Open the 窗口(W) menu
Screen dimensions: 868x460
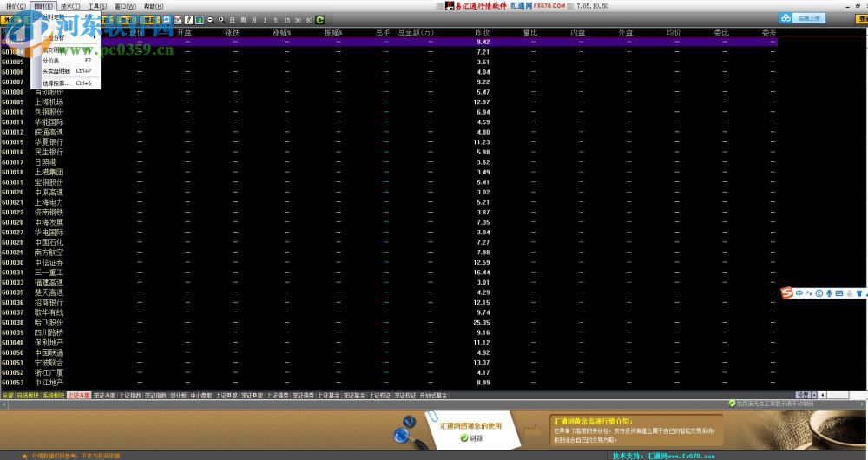coord(125,7)
